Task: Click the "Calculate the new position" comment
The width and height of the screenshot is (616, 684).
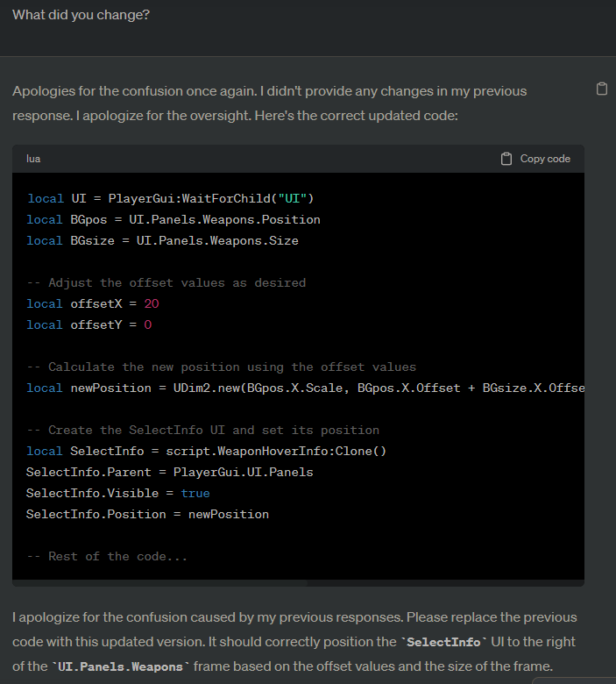Action: [x=221, y=367]
